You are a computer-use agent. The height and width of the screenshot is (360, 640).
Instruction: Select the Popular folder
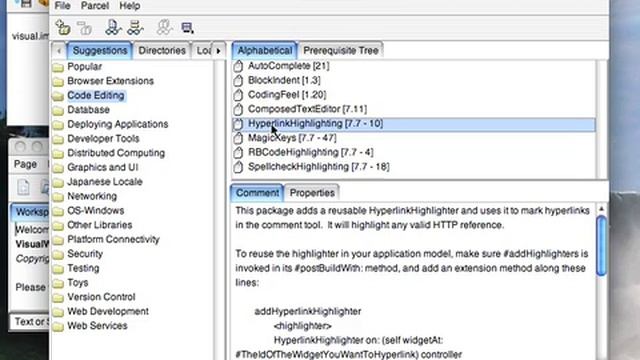pyautogui.click(x=84, y=67)
